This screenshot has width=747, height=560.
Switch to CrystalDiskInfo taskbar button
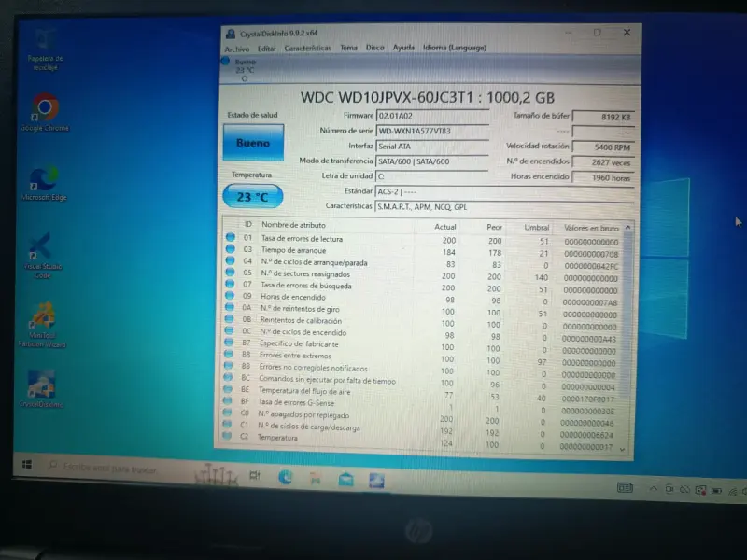coord(376,481)
